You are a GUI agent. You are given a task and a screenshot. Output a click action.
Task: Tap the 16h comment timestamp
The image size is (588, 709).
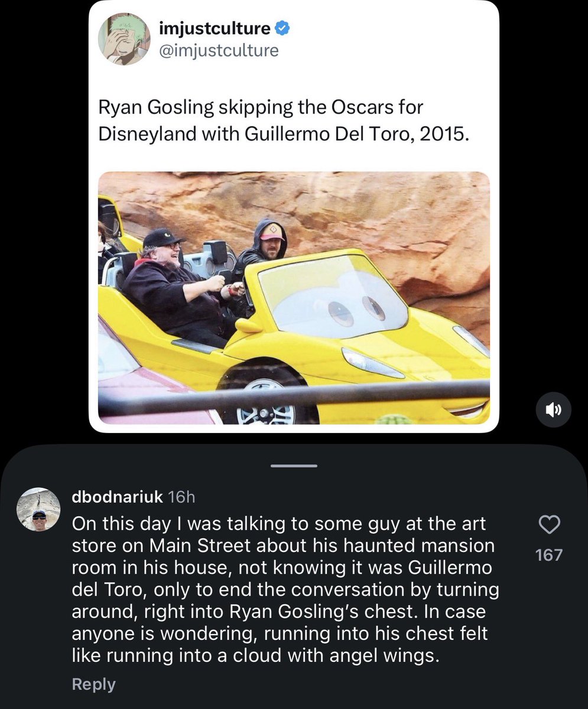181,497
